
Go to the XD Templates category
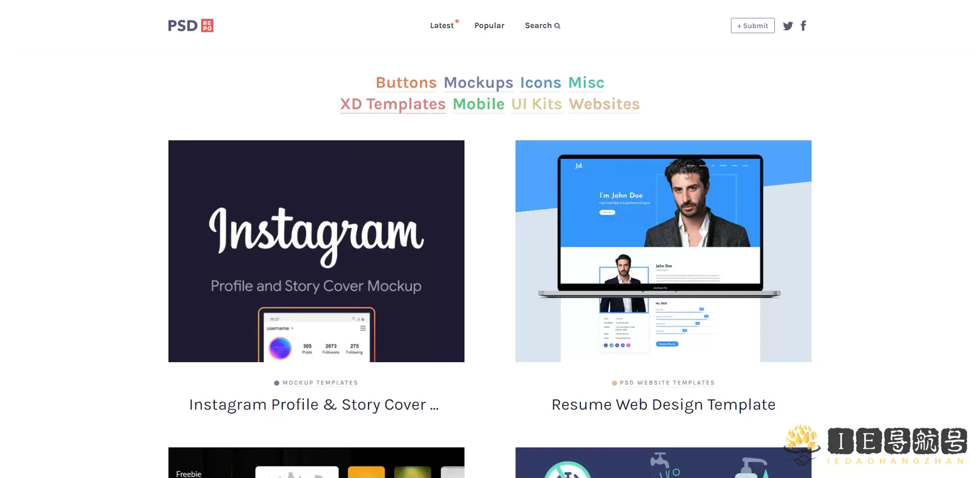(x=393, y=104)
